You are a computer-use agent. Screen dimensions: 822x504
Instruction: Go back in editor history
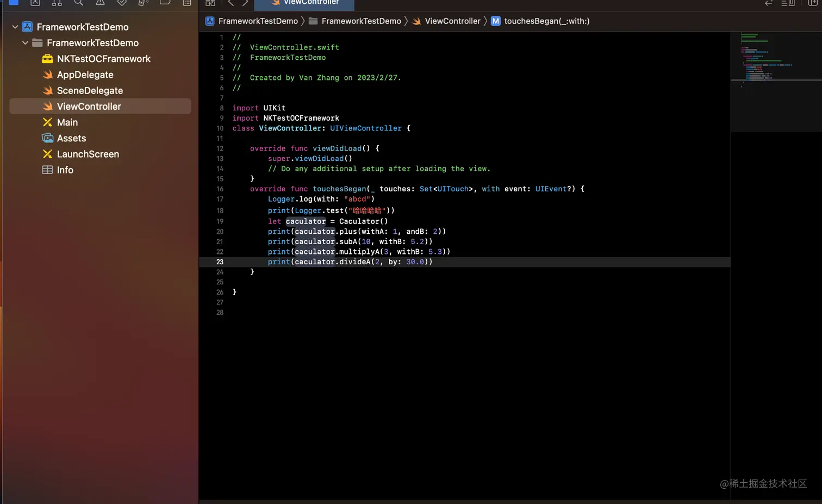pyautogui.click(x=231, y=3)
